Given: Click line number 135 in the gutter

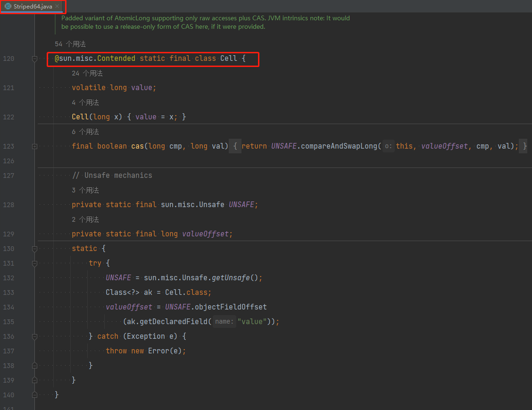Looking at the screenshot, I should point(8,322).
